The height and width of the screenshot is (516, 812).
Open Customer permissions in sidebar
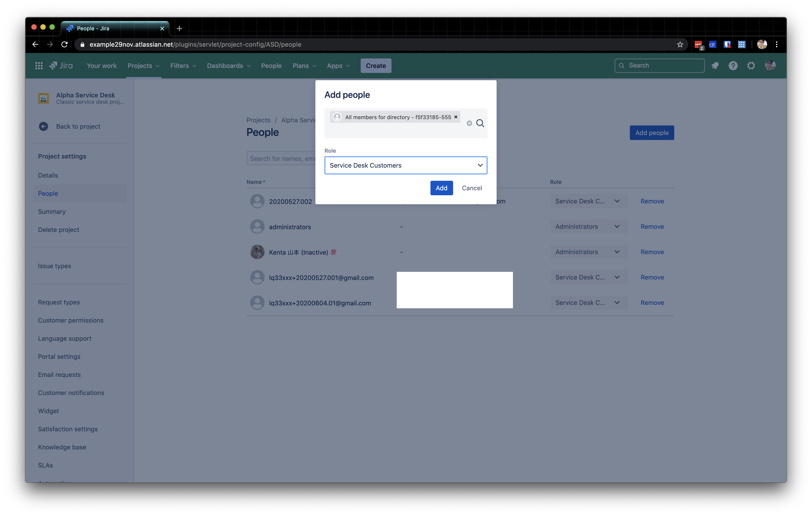click(x=70, y=321)
